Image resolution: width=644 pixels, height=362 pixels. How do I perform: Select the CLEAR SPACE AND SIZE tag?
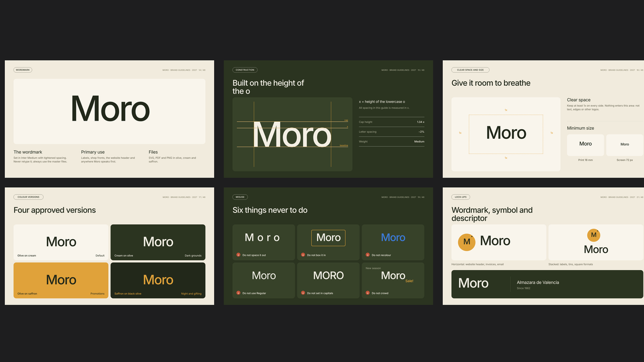pyautogui.click(x=470, y=70)
